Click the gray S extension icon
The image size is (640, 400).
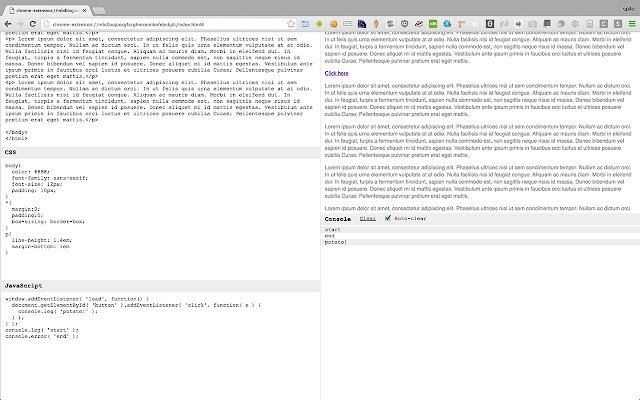point(618,24)
